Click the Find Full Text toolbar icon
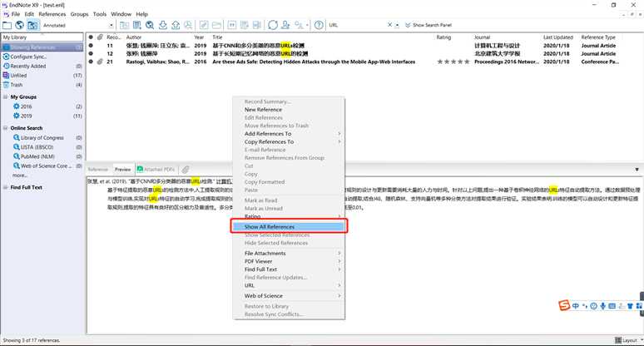 click(x=188, y=26)
